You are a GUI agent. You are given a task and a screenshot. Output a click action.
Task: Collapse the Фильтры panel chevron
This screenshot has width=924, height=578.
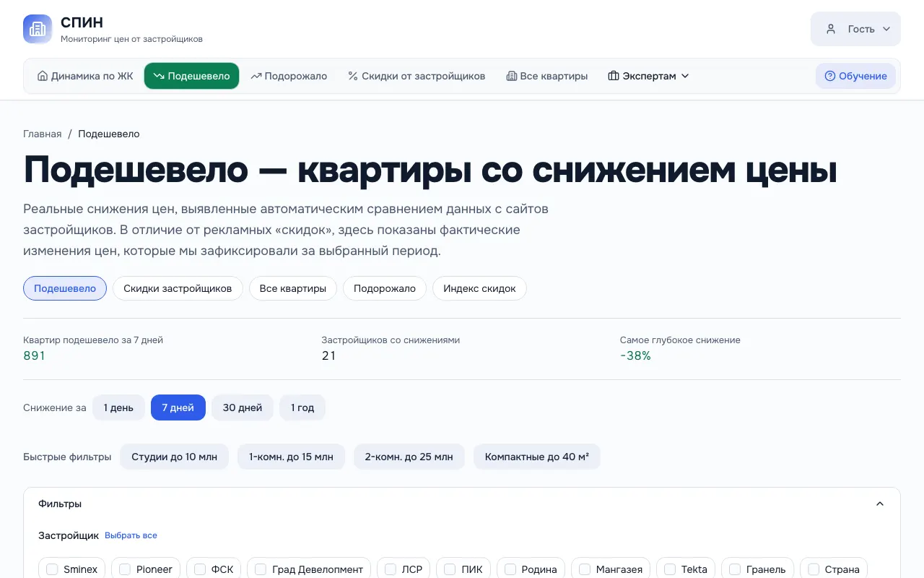coord(880,504)
